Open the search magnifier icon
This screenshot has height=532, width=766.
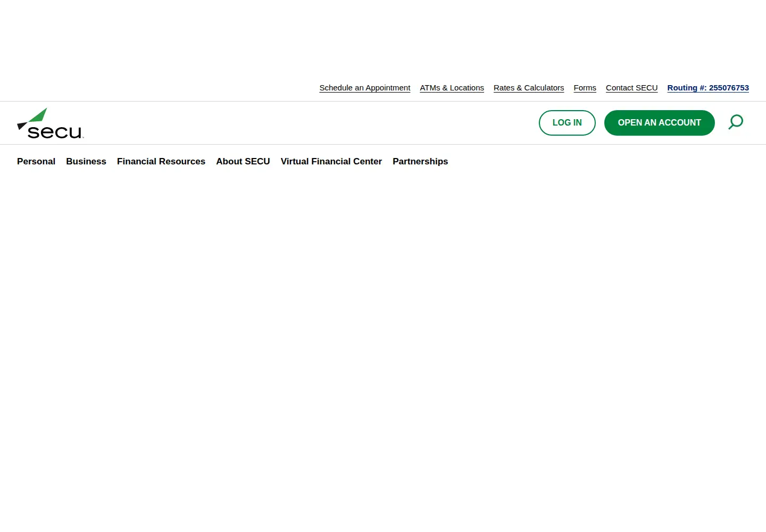coord(736,122)
